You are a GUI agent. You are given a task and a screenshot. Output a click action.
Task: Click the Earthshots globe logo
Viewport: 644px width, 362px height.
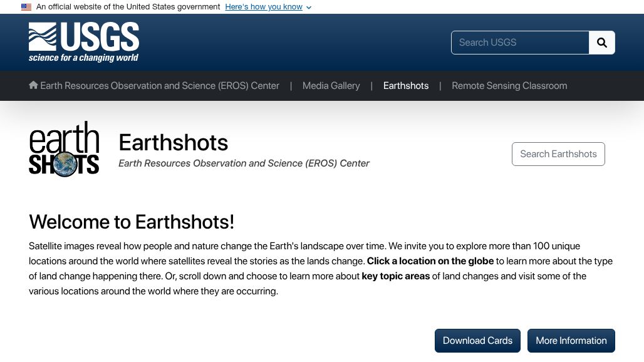64,149
